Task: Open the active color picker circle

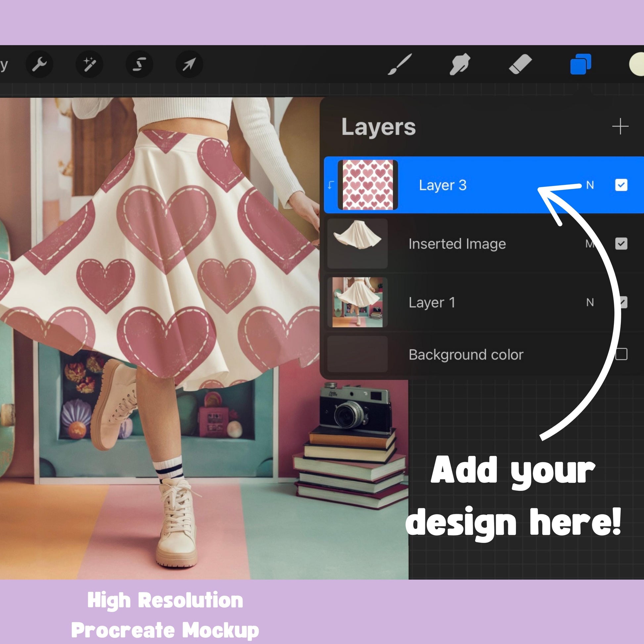Action: pos(637,64)
